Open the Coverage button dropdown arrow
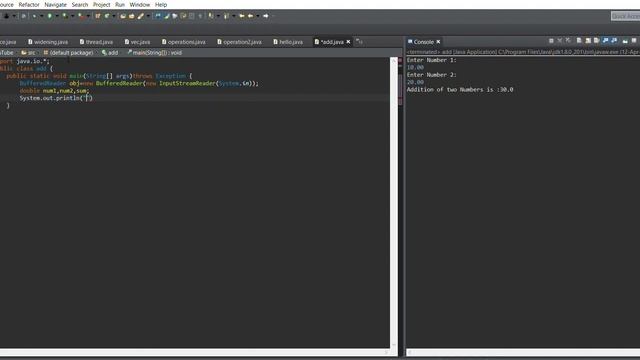The width and height of the screenshot is (640, 360). pos(73,16)
